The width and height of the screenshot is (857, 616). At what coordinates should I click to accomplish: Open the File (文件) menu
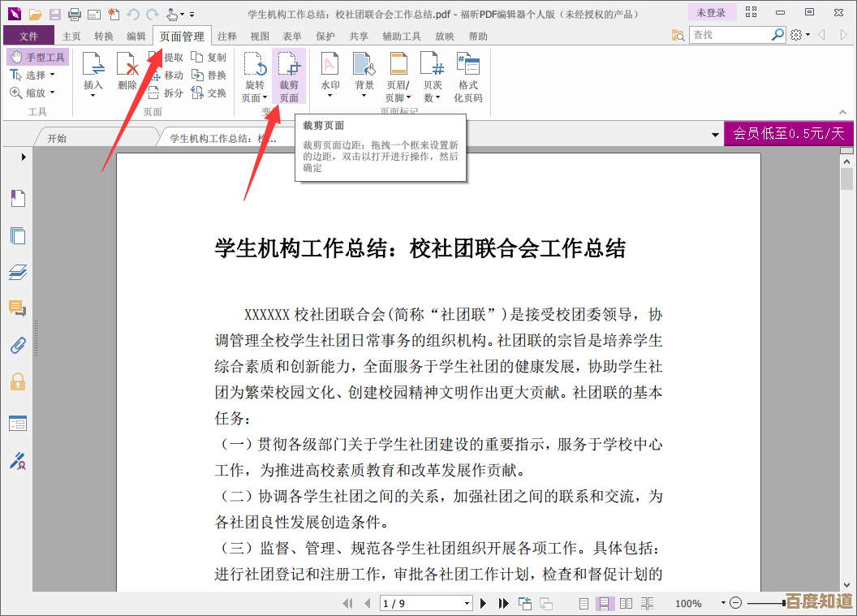[28, 37]
